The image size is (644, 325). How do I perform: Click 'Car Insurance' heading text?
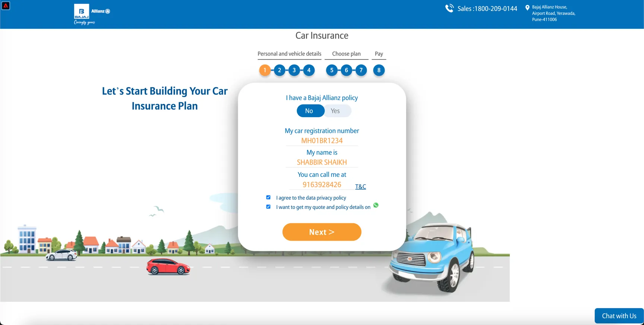(x=322, y=35)
